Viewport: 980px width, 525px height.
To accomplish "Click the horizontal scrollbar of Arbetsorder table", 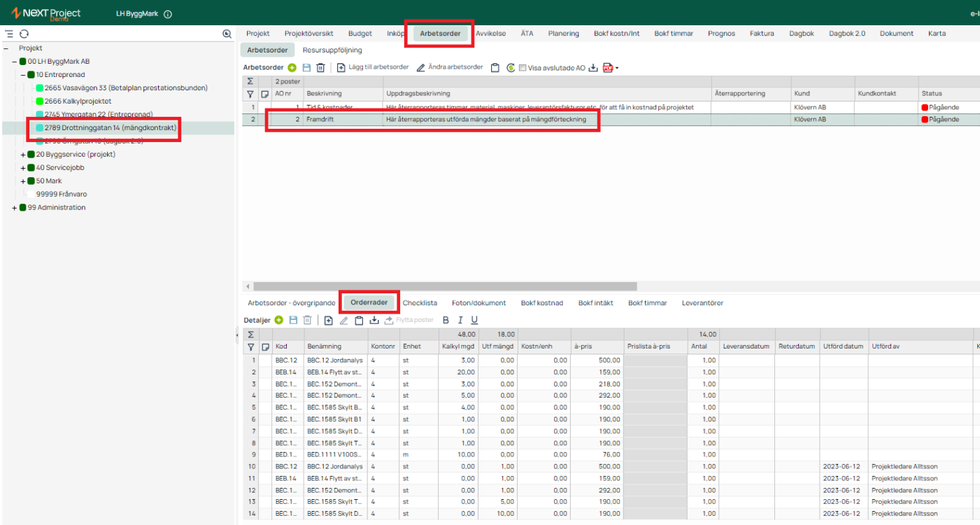I will coord(445,286).
